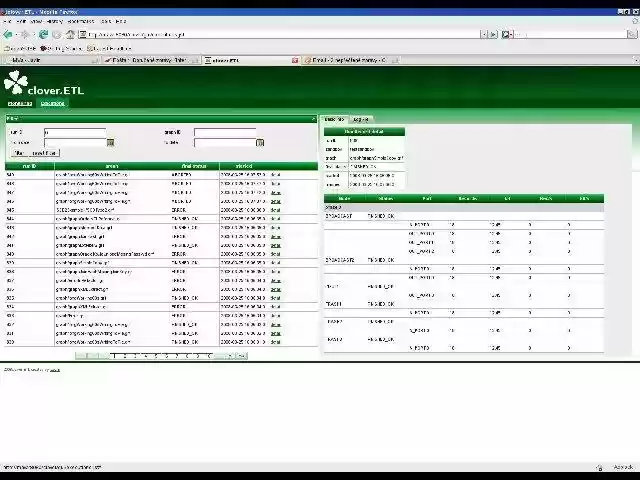Click the Firefox back arrow button

tap(9, 34)
